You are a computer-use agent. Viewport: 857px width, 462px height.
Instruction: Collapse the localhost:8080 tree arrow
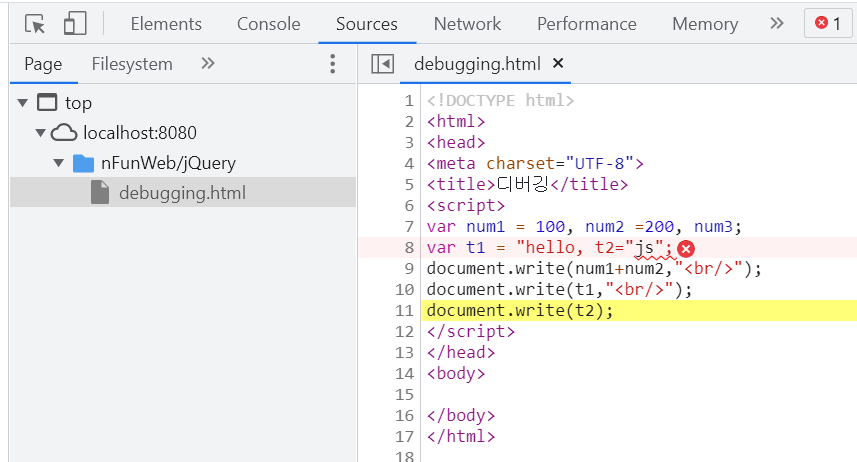point(40,133)
